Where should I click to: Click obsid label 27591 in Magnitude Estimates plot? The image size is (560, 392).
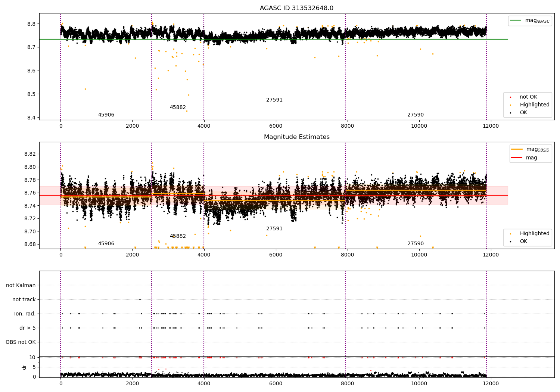274,229
